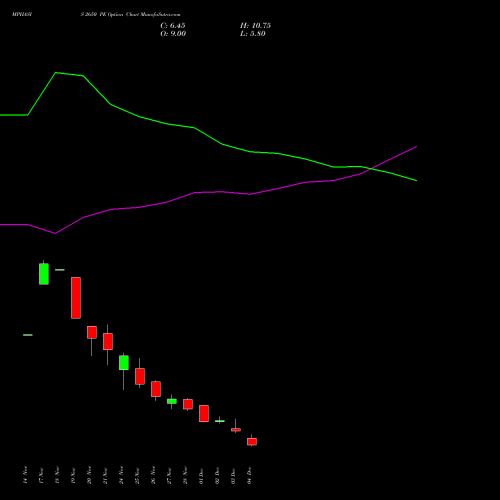Click the peak of the green indicator line
The height and width of the screenshot is (500, 500).
[56, 72]
